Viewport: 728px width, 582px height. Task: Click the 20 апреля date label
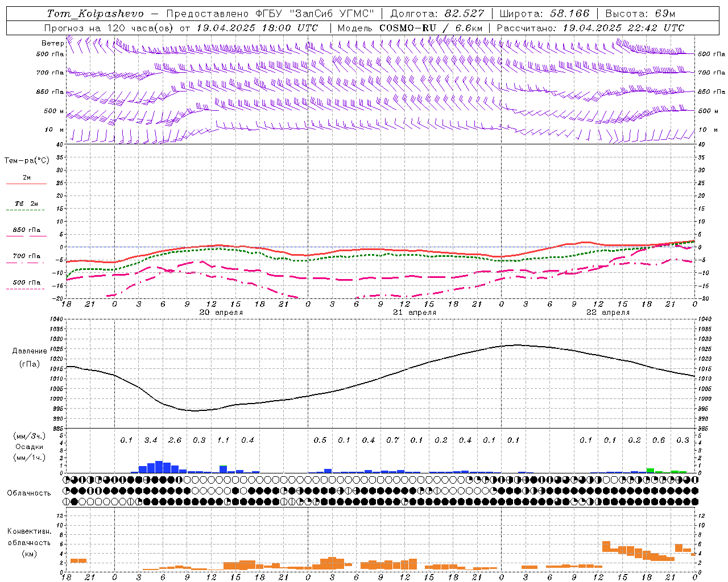(x=221, y=313)
